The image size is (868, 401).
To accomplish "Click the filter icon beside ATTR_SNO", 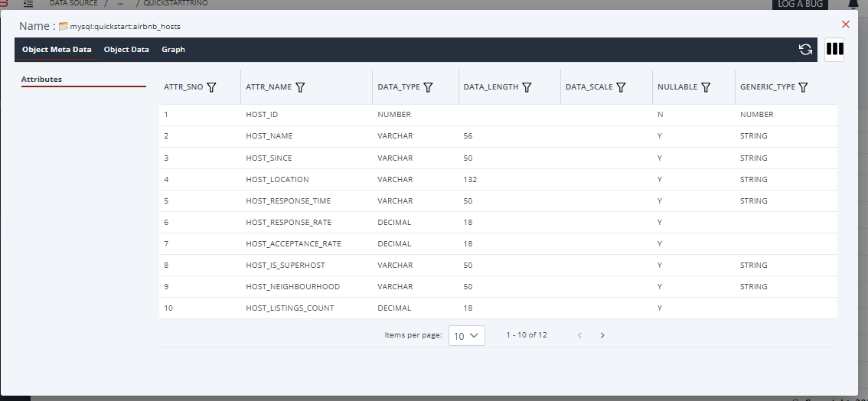I will click(211, 87).
